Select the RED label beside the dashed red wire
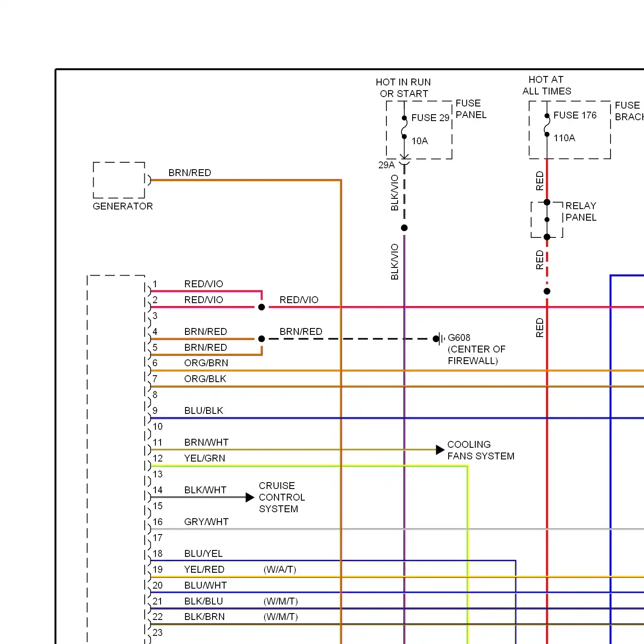Viewport: 644px width, 644px height. point(540,260)
